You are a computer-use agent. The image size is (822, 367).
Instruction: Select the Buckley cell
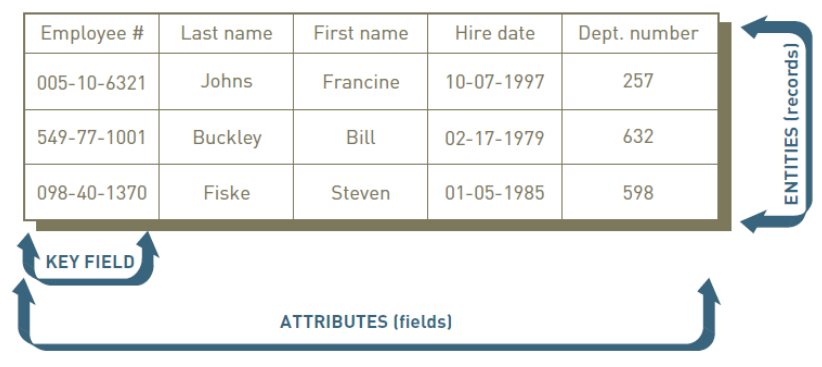(226, 137)
